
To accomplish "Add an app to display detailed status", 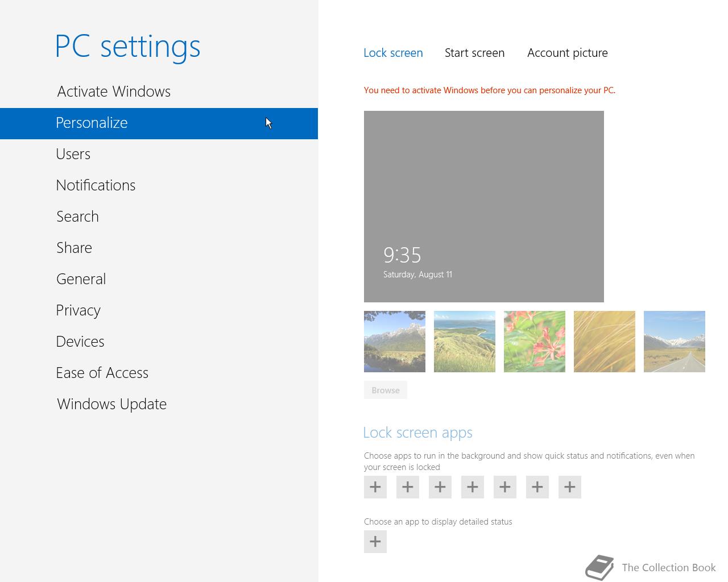I will (375, 542).
